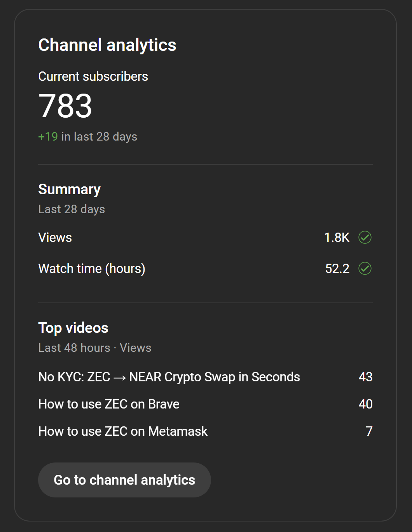Open the No KYC ZEC to NEAR video
This screenshot has width=412, height=532.
coord(169,377)
